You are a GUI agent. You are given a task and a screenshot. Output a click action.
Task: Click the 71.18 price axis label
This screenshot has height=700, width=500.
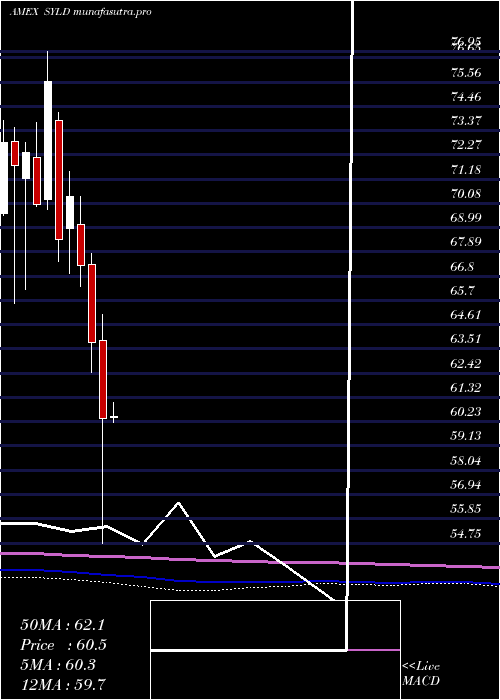466,169
